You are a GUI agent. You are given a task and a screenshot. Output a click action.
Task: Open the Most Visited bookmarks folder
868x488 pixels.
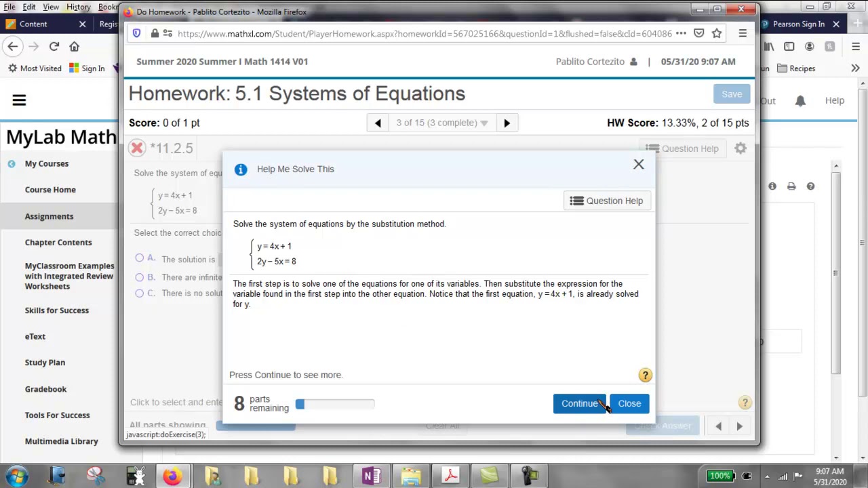pos(35,68)
